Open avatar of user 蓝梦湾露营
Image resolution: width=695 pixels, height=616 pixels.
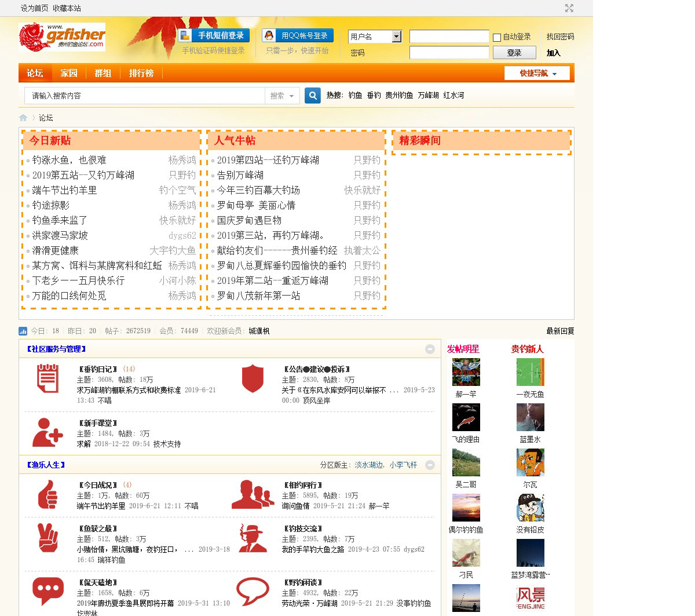pos(531,553)
